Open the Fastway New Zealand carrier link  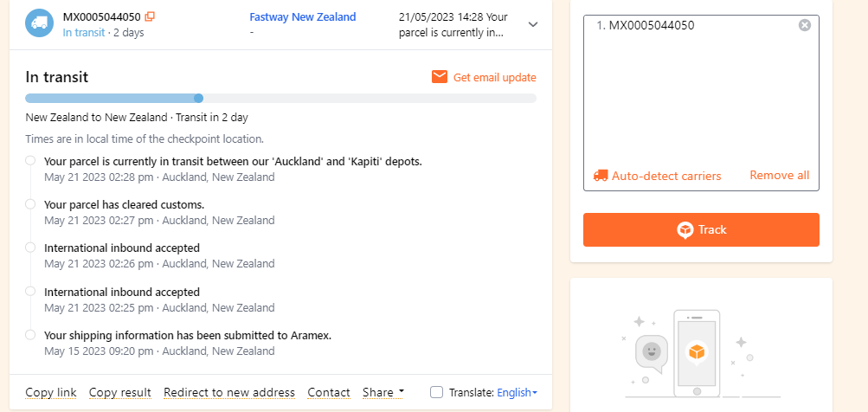tap(302, 17)
